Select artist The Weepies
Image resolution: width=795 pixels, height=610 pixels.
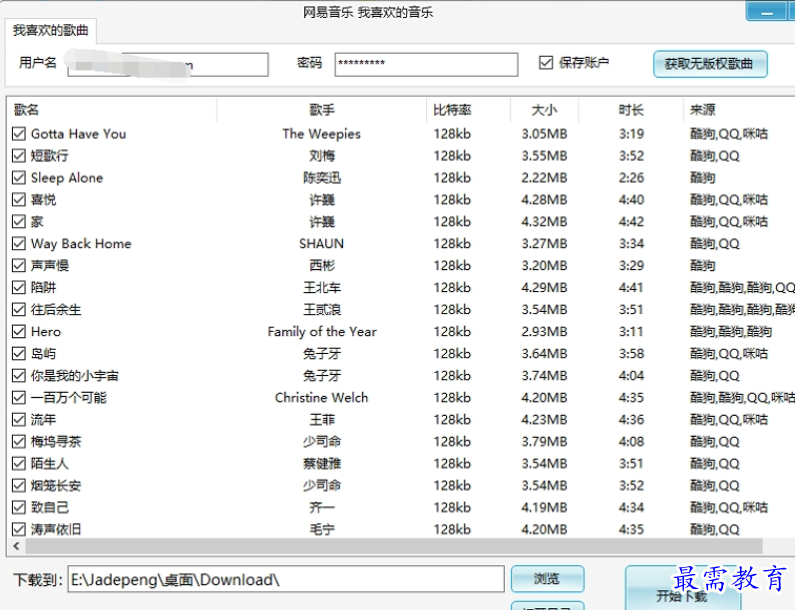tap(321, 134)
